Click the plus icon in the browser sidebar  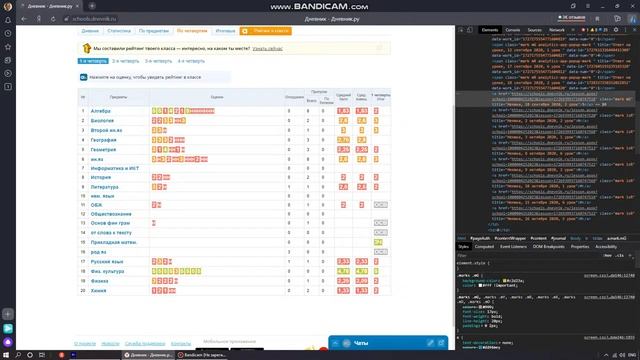[x=8, y=314]
